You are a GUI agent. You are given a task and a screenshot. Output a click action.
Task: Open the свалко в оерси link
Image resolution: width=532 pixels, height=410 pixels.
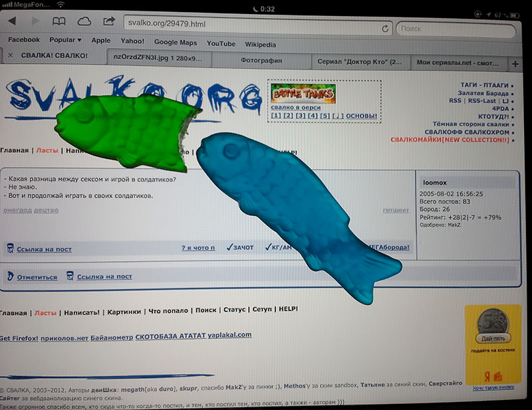295,108
